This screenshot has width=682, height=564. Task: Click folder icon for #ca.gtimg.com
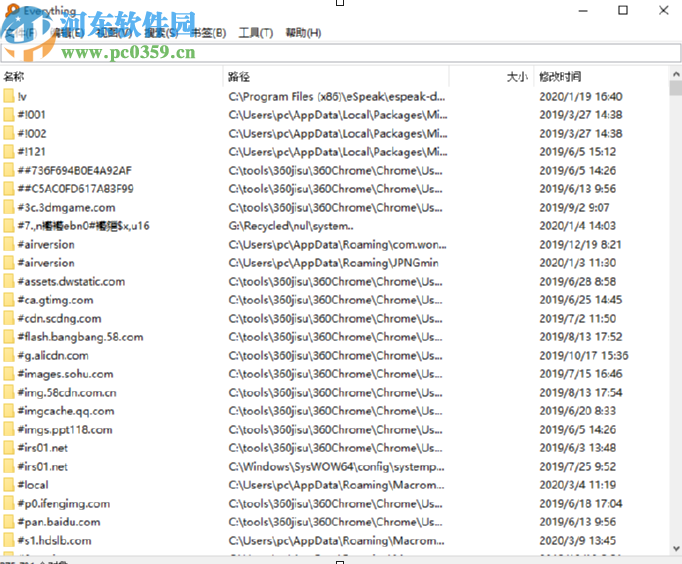coord(9,300)
